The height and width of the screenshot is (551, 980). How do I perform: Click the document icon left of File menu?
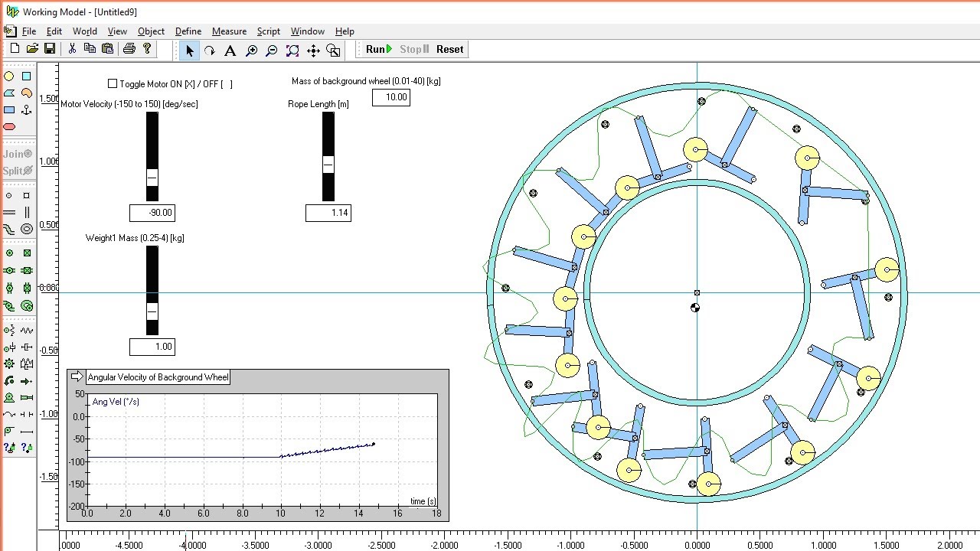[9, 31]
